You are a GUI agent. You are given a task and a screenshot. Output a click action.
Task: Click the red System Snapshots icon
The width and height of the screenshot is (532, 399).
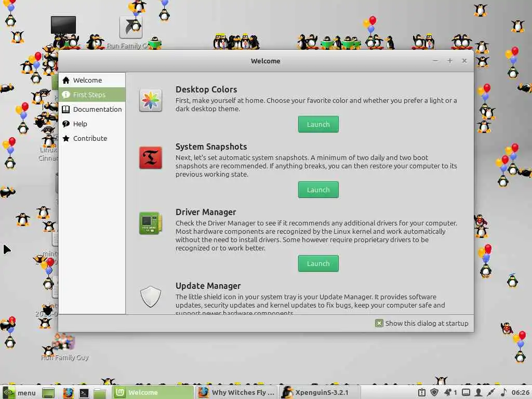(x=150, y=157)
